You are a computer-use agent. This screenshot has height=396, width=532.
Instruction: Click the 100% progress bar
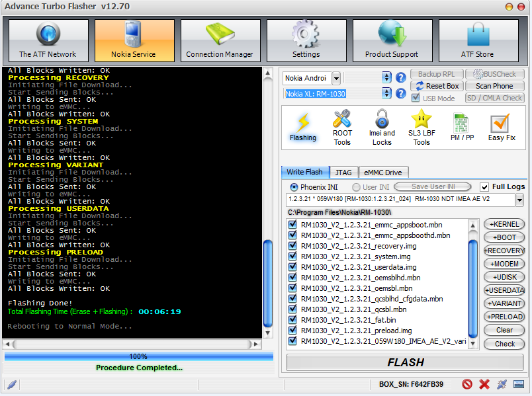(138, 356)
